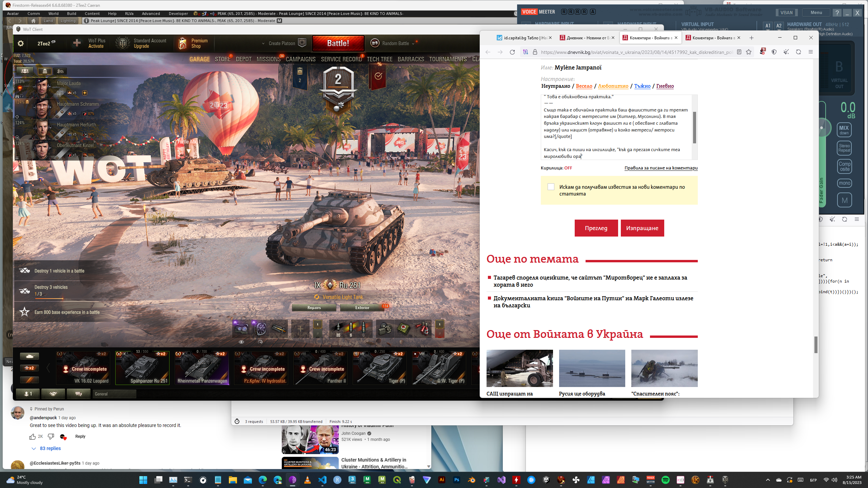Screen dimensions: 868x488
Task: Click the ventilation fan equipment slot
Action: (260, 328)
